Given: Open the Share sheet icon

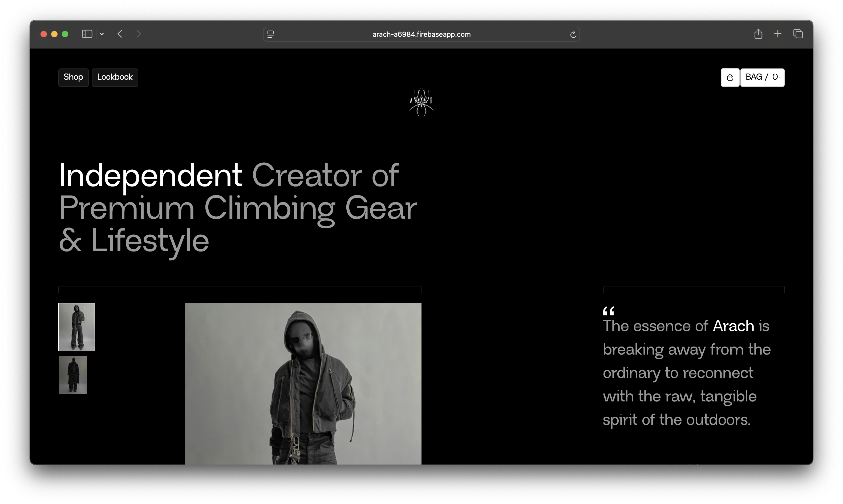Looking at the screenshot, I should 758,34.
